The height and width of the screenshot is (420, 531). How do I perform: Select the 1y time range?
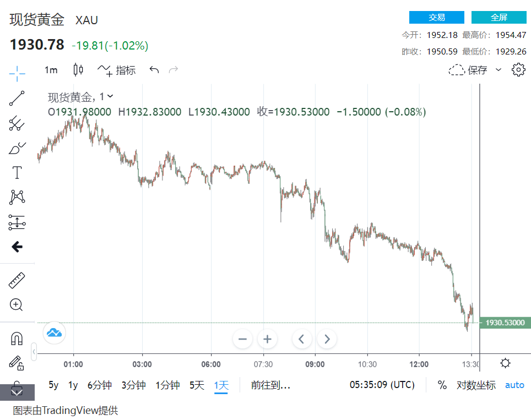pyautogui.click(x=73, y=385)
